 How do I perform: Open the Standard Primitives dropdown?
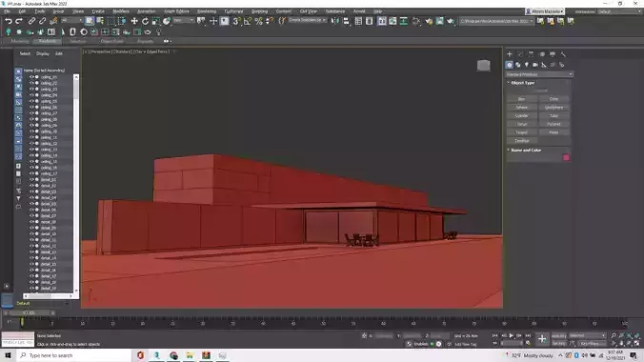click(539, 74)
